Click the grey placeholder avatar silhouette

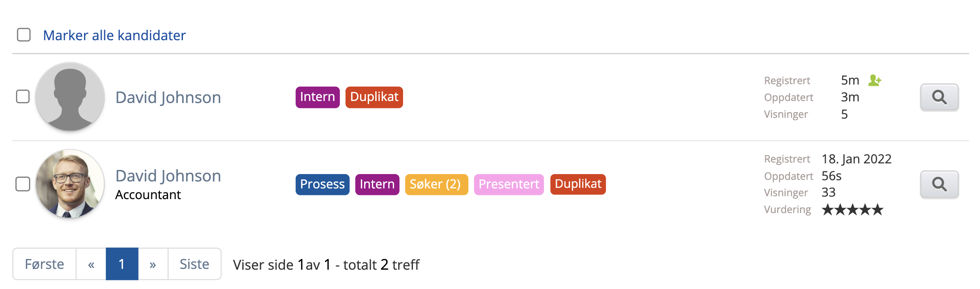click(70, 97)
